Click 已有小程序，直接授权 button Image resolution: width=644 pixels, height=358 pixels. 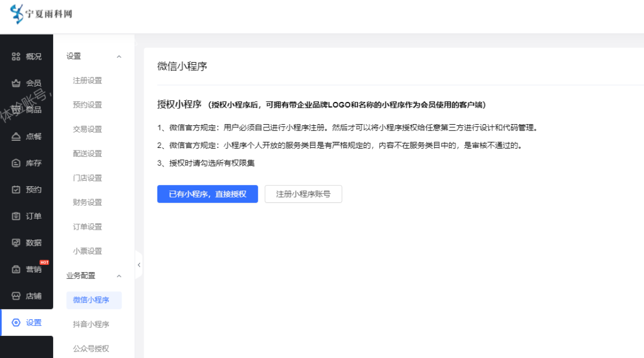[208, 194]
